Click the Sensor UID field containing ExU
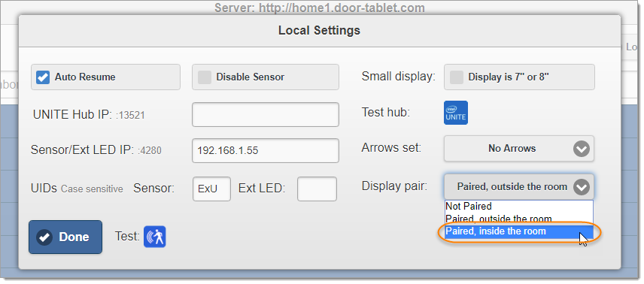 (211, 189)
